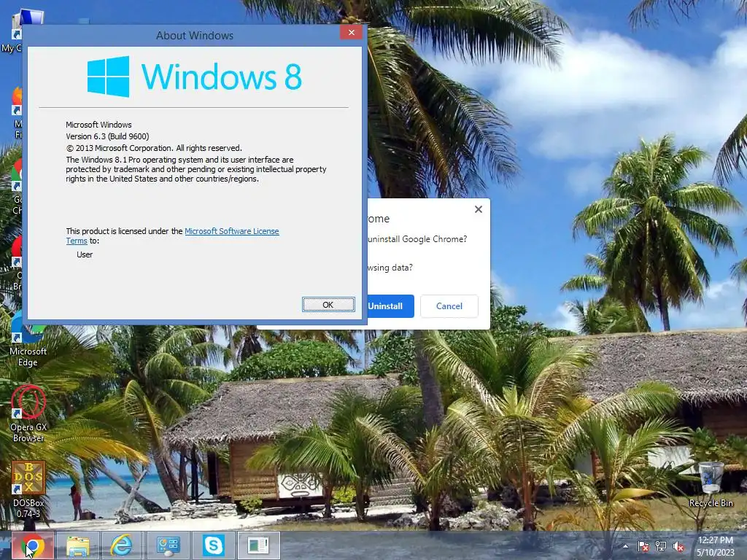Image resolution: width=747 pixels, height=560 pixels.
Task: Click OK in the About Windows dialog
Action: click(x=328, y=305)
